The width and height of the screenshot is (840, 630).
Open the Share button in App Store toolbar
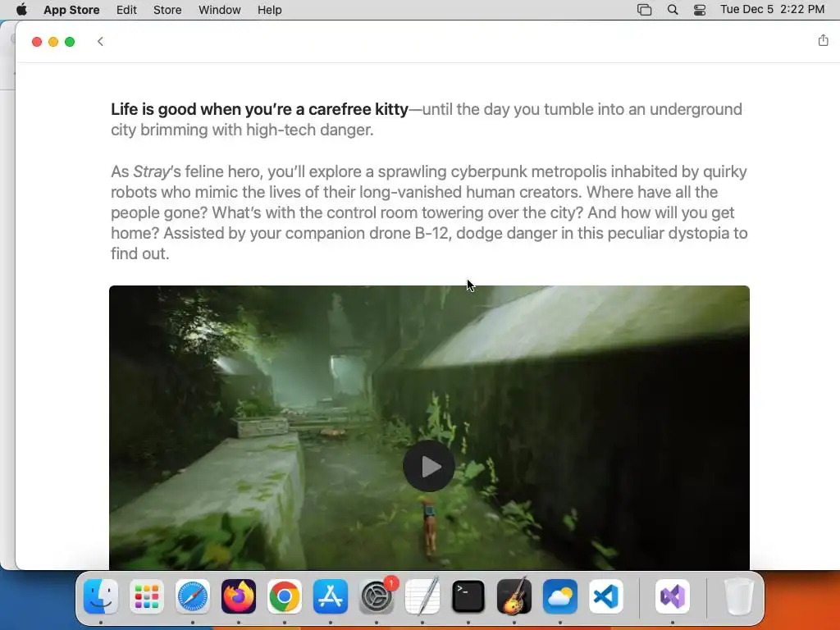823,40
